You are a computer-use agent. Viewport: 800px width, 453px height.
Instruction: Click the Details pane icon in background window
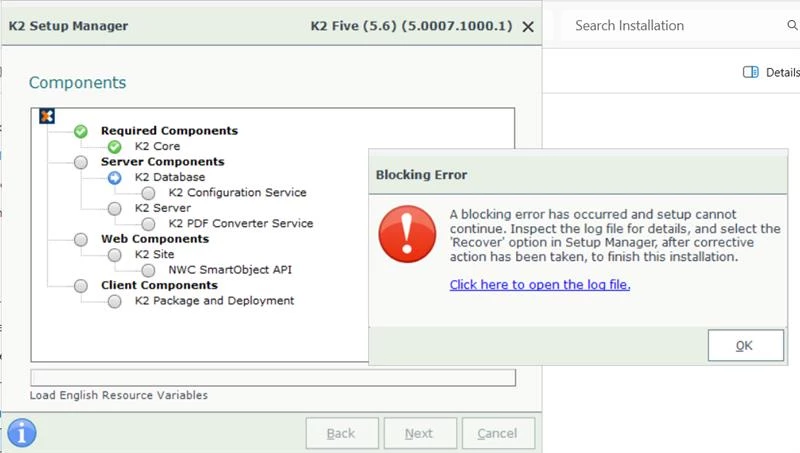coord(751,72)
